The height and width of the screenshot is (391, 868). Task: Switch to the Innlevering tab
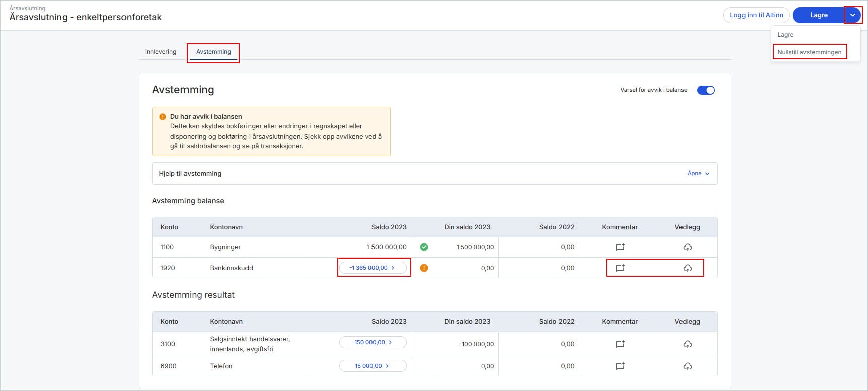click(x=161, y=52)
